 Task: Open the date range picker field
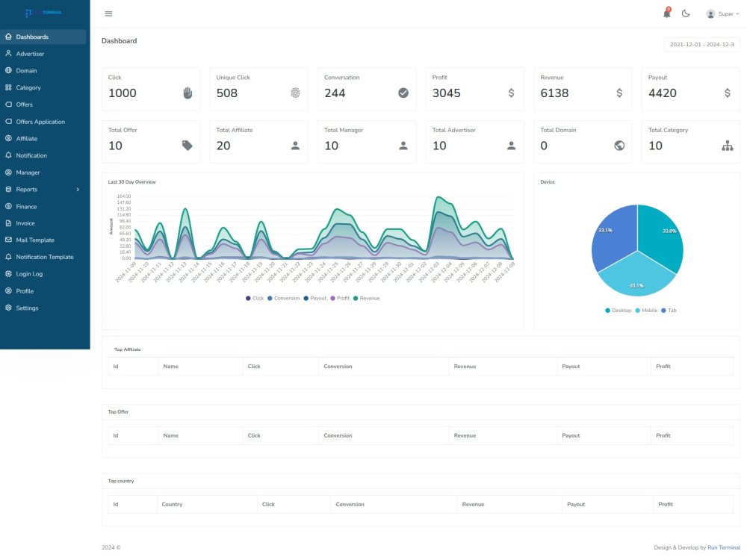tap(701, 44)
